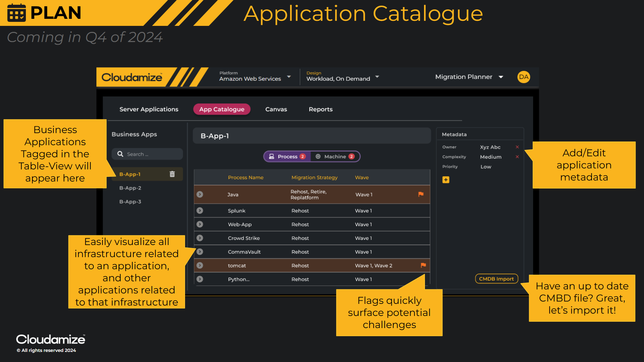Image resolution: width=644 pixels, height=362 pixels.
Task: Switch to the Process view toggle
Action: [287, 156]
